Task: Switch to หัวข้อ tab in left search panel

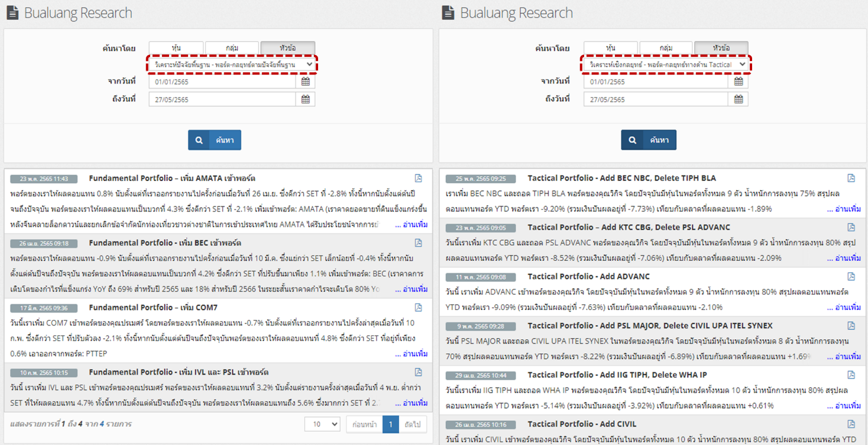Action: [288, 48]
